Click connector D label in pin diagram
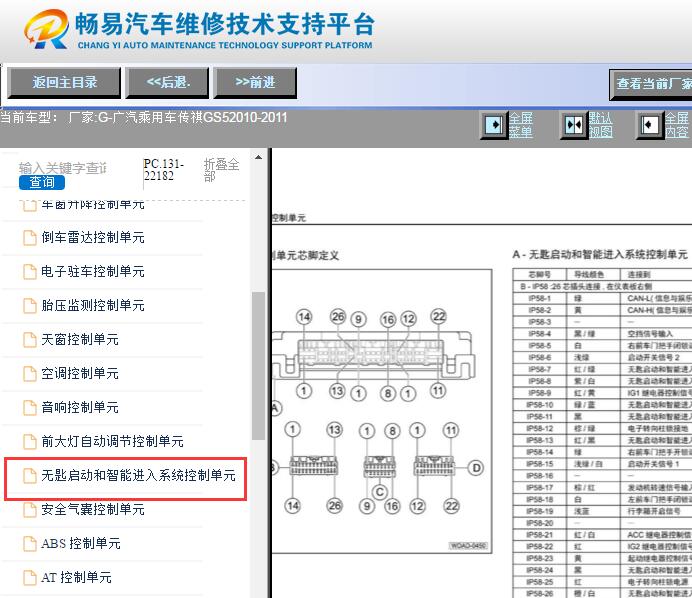Viewport: 692px width, 598px height. coord(476,468)
